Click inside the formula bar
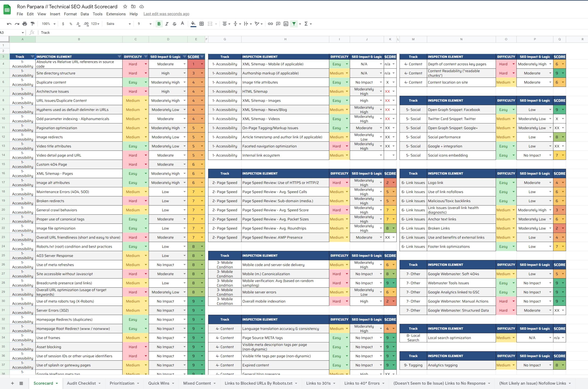This screenshot has height=389, width=588. [312, 33]
